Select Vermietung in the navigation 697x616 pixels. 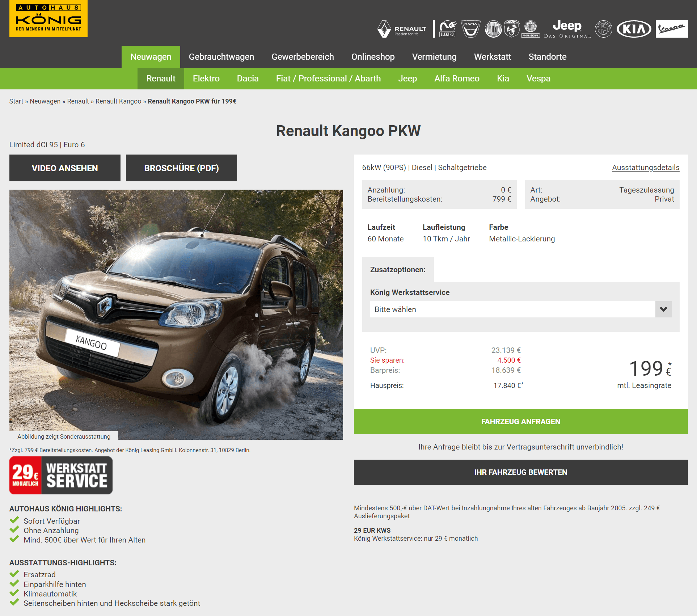[434, 57]
